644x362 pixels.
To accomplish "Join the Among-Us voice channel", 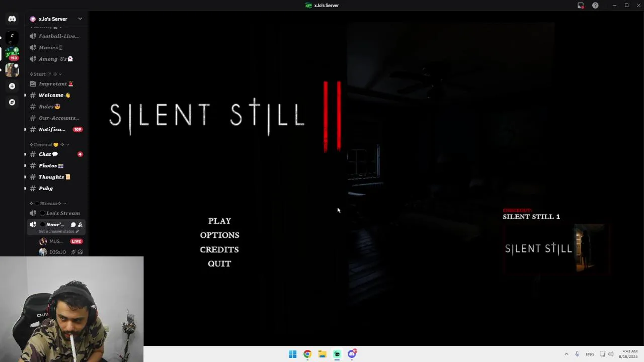I will 56,59.
